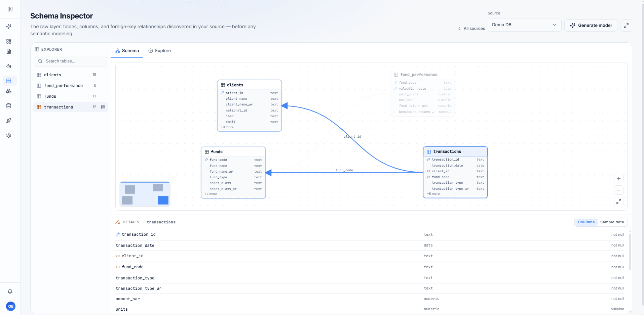Focus the Search tables input field
Screen dimensions: 644x315
(71, 61)
